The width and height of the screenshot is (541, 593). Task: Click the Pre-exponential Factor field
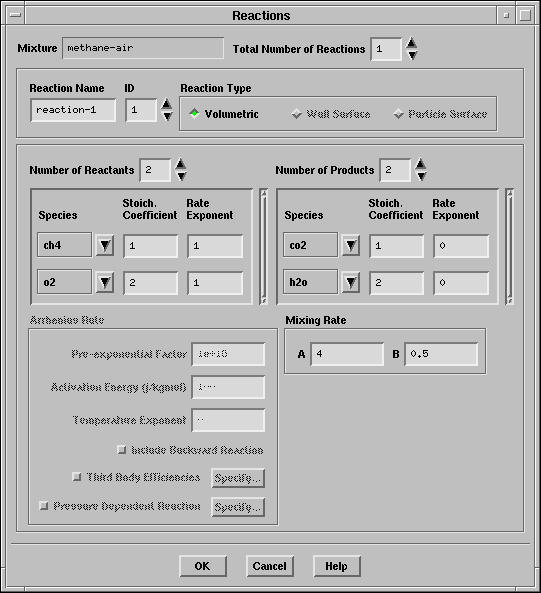click(228, 354)
